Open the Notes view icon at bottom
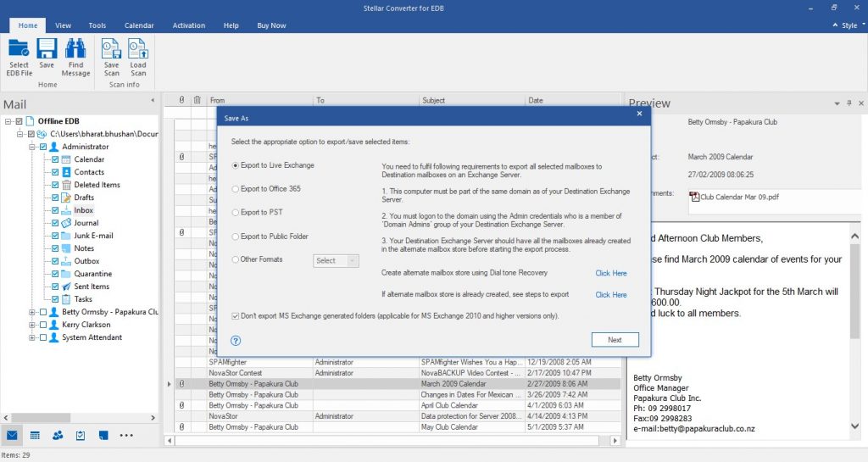This screenshot has height=462, width=868. 103,436
